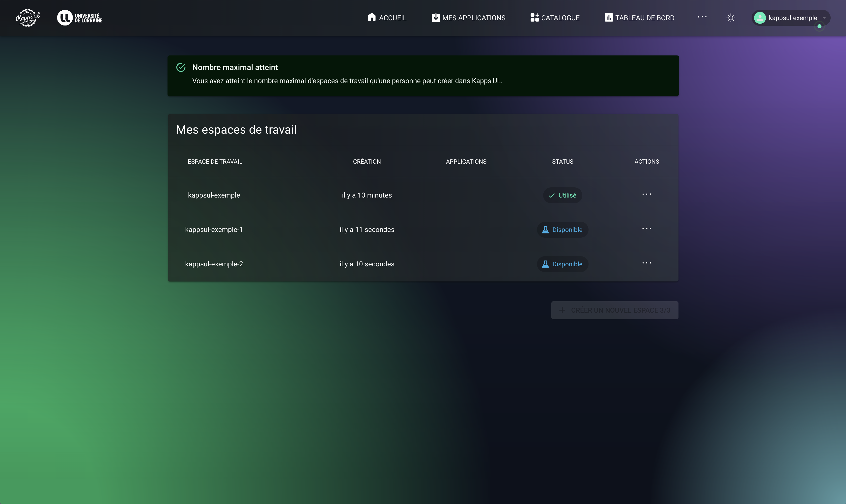Open the Tableau de bord page
Image resolution: width=846 pixels, height=504 pixels.
coord(639,18)
